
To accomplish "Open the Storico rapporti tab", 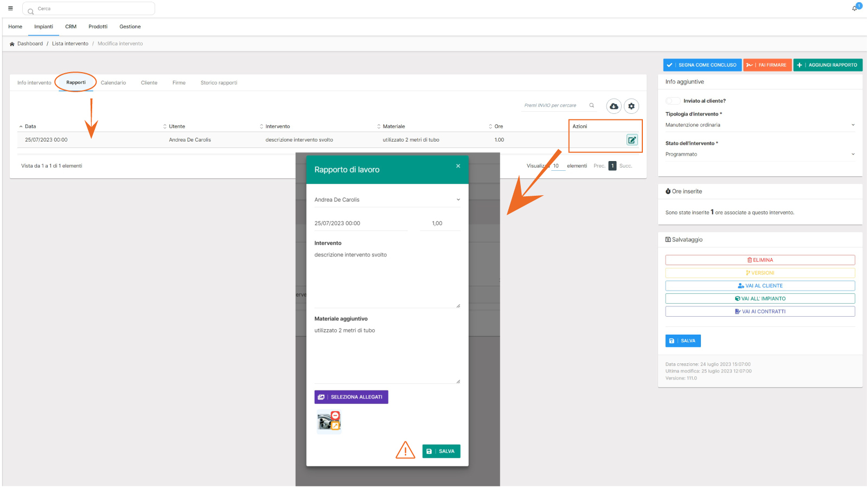I will [219, 83].
